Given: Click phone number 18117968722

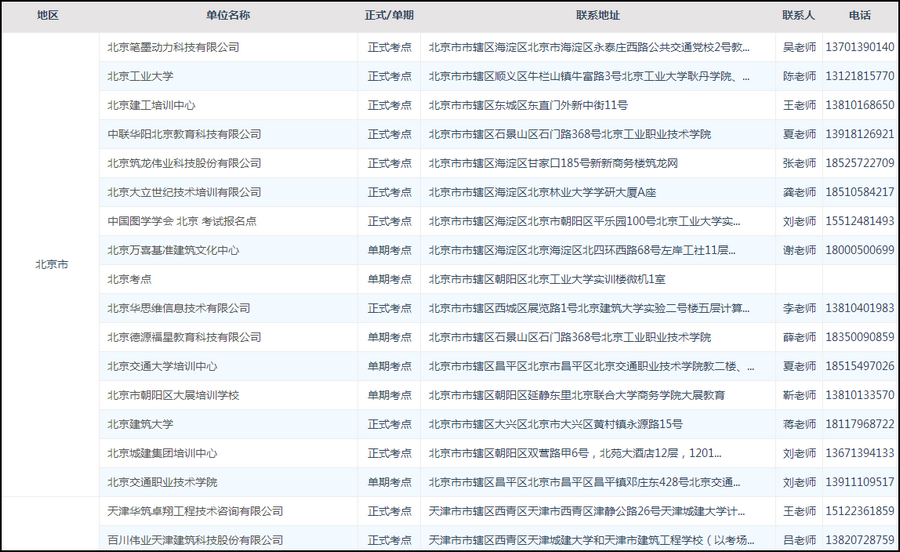Looking at the screenshot, I should [x=860, y=424].
